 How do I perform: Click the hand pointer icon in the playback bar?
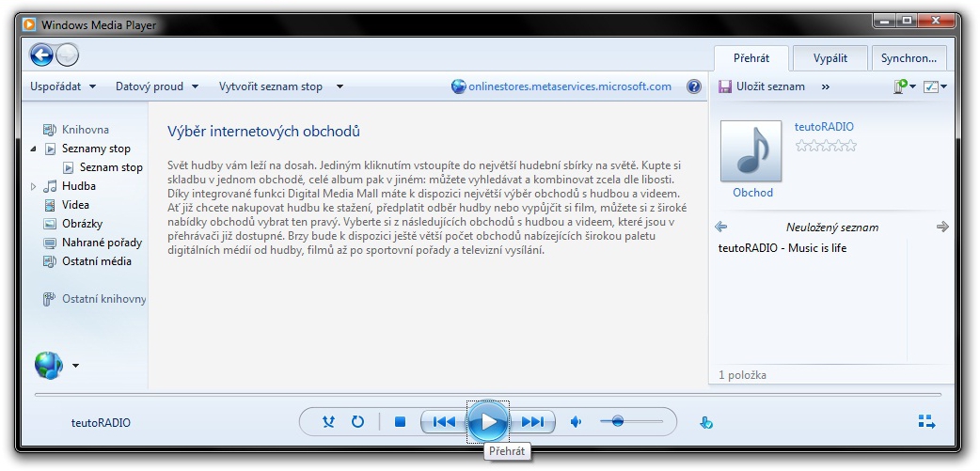pos(706,423)
